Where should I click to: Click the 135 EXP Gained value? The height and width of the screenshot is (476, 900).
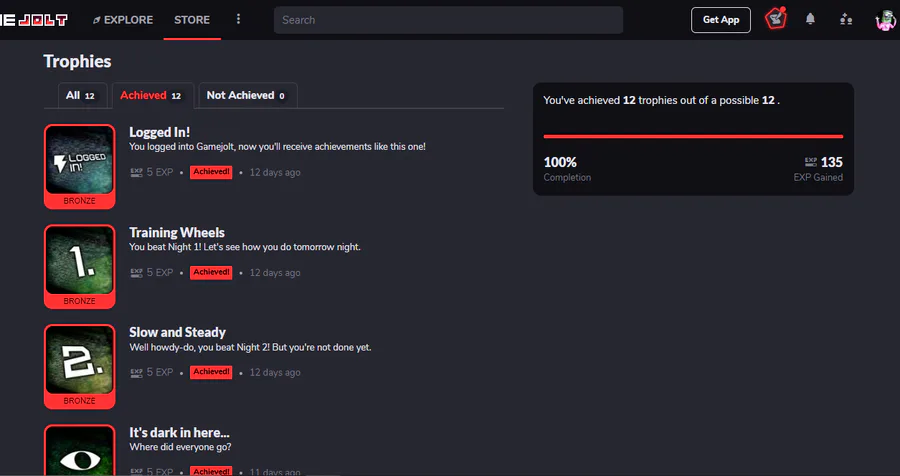point(832,162)
